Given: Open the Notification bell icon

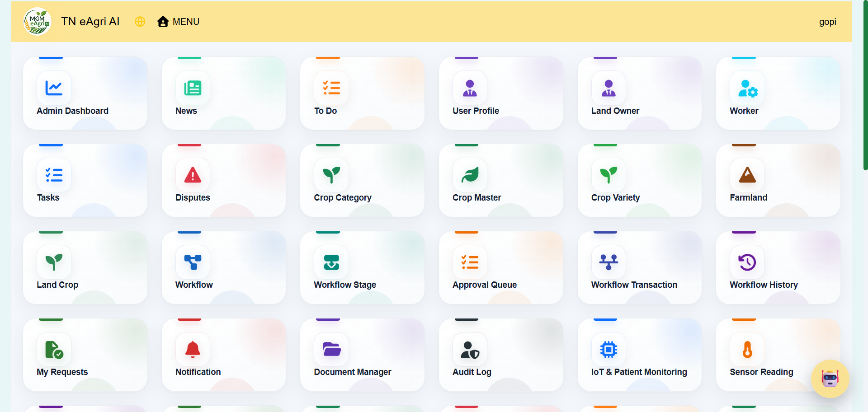Looking at the screenshot, I should point(193,350).
